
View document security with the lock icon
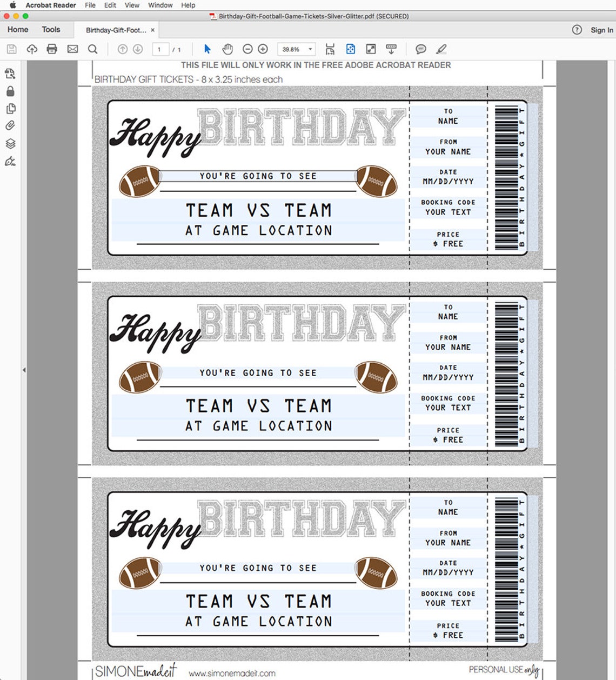coord(10,91)
